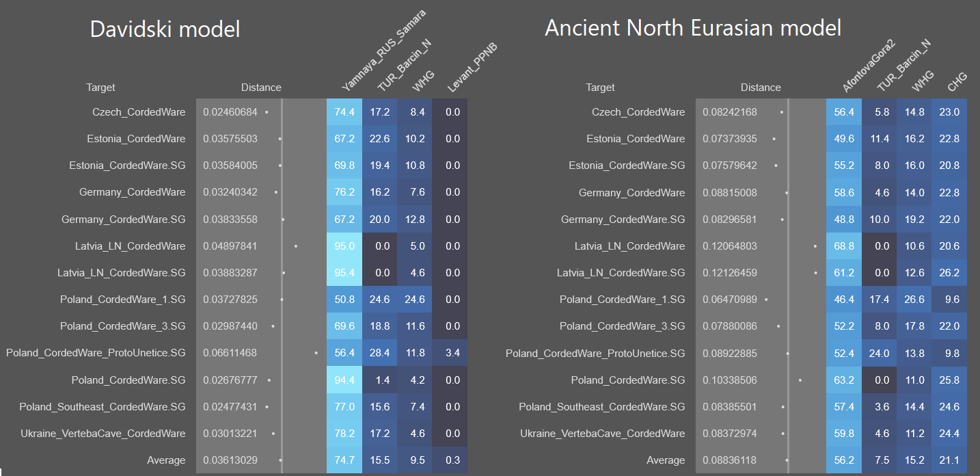This screenshot has width=980, height=476.
Task: Select distance value 0.07880086
Action: coord(730,326)
